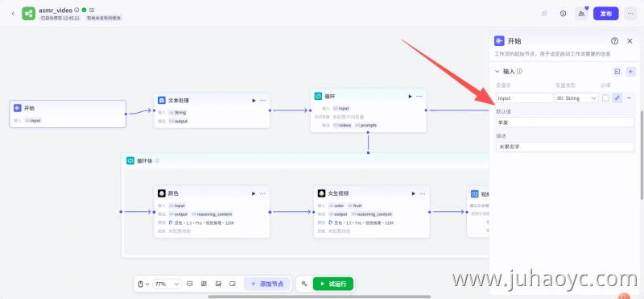The image size is (644, 299).
Task: Open the 循环 node more options
Action: [x=419, y=96]
